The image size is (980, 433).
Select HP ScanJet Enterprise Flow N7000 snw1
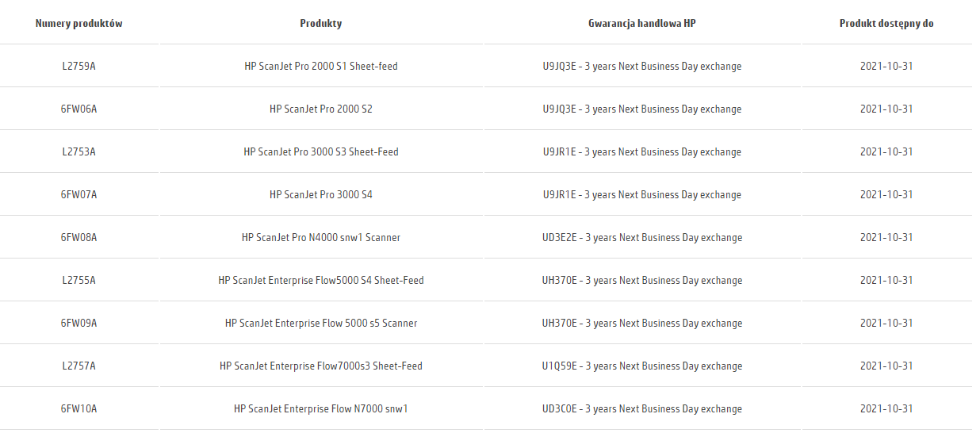click(321, 408)
